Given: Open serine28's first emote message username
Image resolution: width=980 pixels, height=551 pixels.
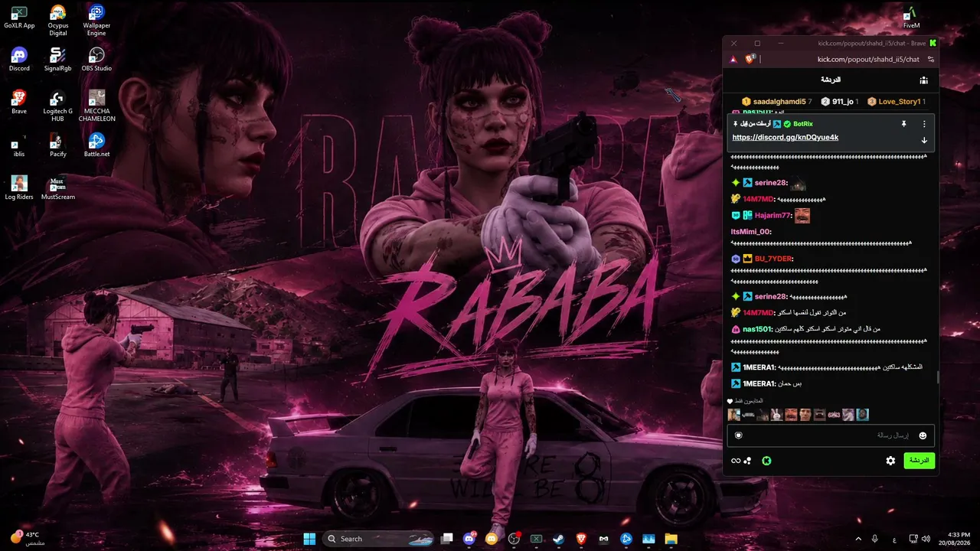Looking at the screenshot, I should tap(771, 183).
